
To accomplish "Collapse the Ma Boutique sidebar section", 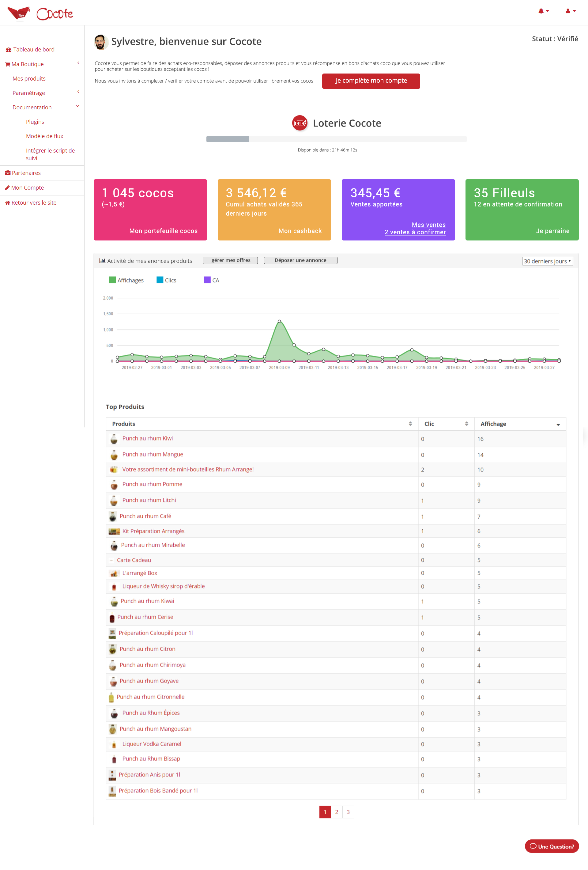I will click(x=78, y=63).
